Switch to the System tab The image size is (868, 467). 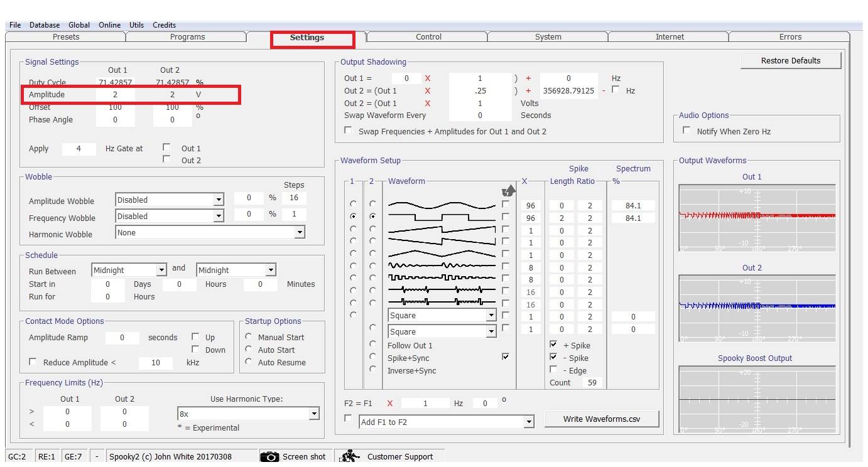tap(548, 37)
